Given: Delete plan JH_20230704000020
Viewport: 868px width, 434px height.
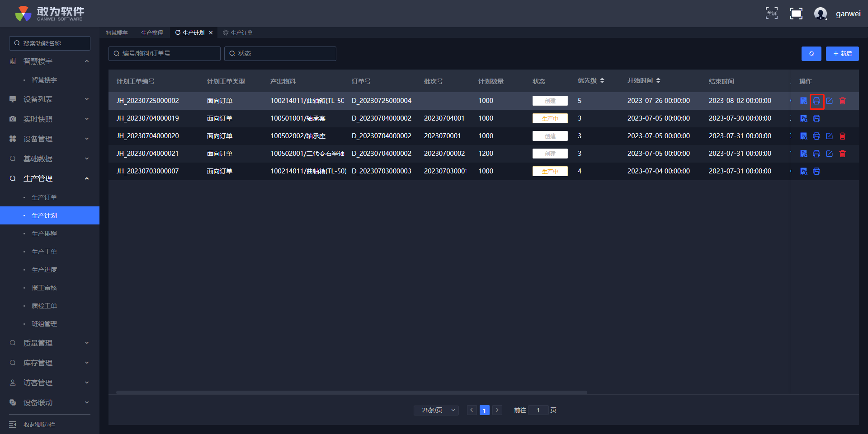Looking at the screenshot, I should tap(843, 136).
